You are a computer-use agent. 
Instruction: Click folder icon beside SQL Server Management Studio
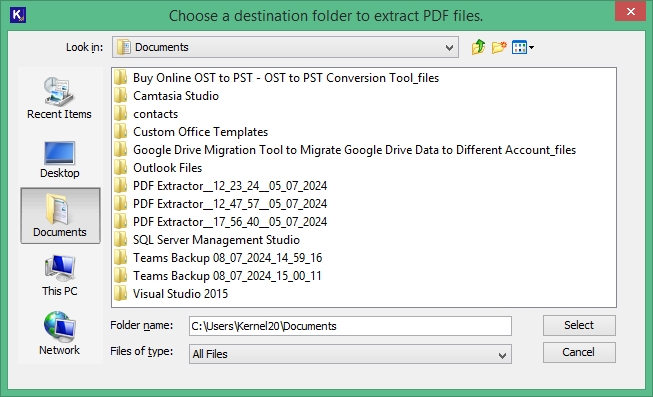coord(120,240)
